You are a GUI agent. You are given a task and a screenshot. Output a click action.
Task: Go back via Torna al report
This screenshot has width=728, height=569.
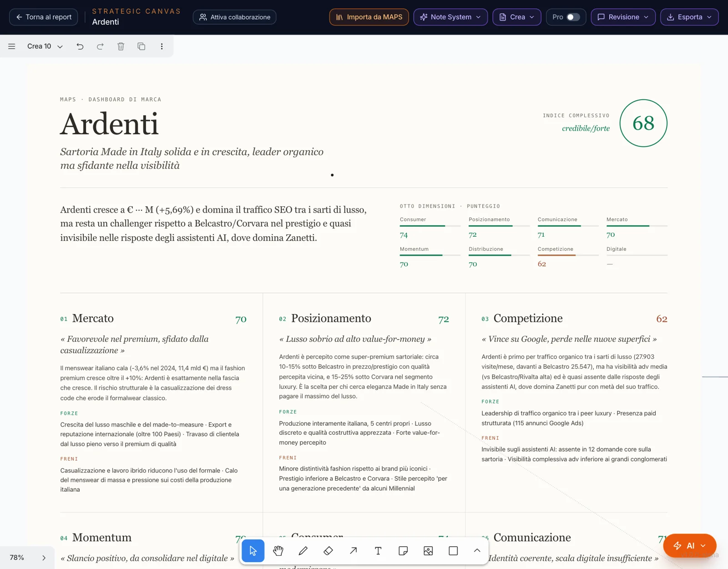44,17
